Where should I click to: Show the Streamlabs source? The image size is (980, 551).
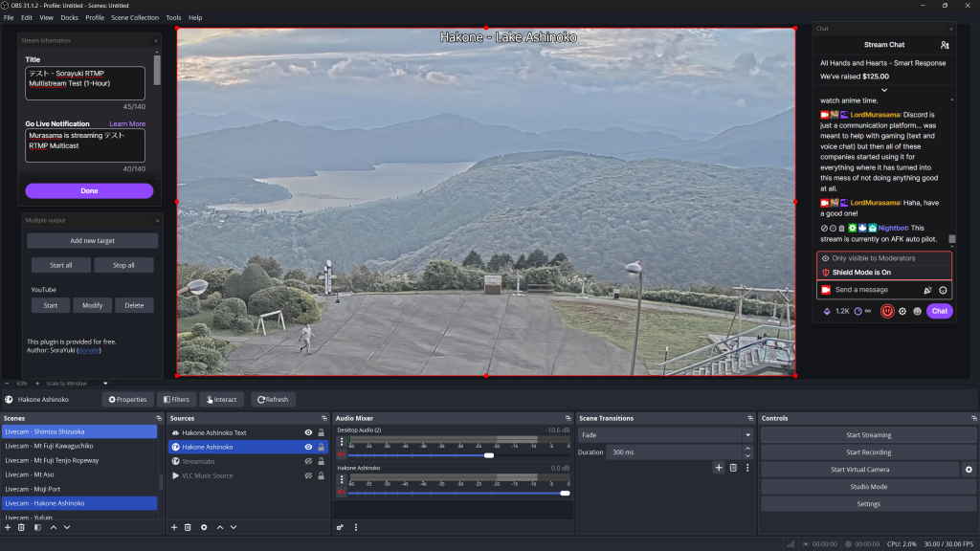(308, 461)
